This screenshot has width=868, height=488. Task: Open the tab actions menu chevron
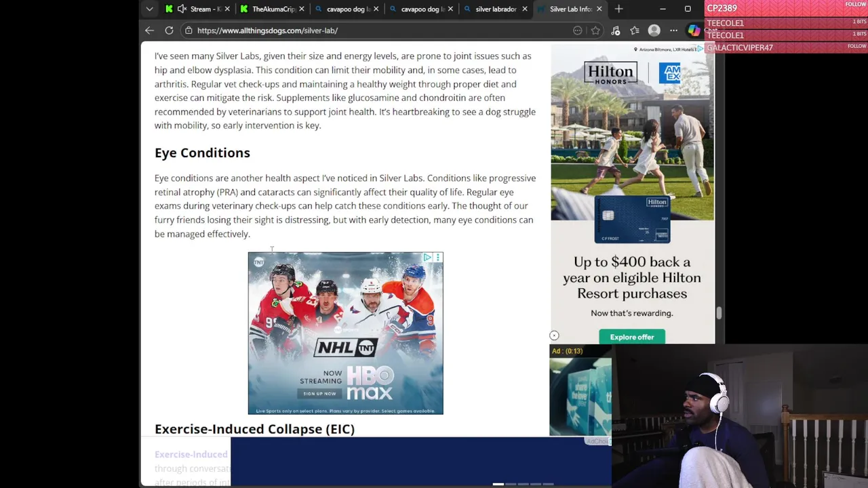149,9
